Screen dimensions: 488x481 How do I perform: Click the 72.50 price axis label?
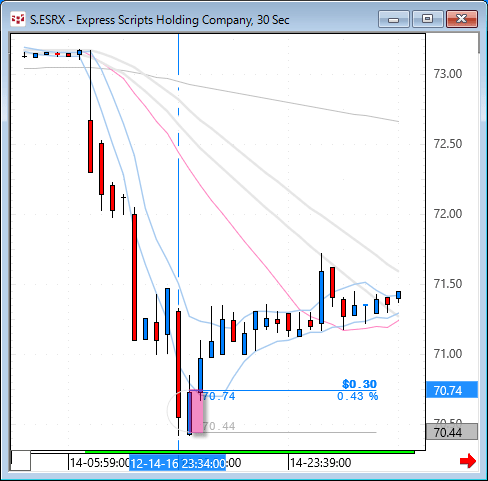(x=448, y=144)
